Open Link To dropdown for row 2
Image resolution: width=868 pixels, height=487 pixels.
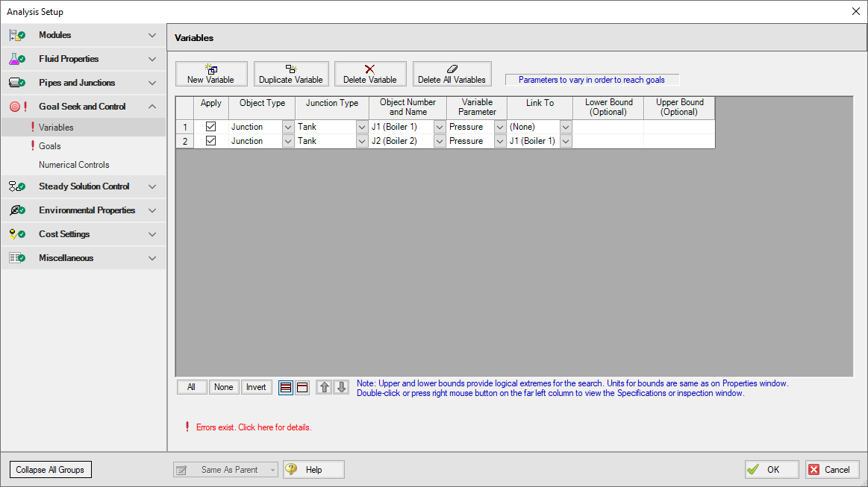coord(566,142)
